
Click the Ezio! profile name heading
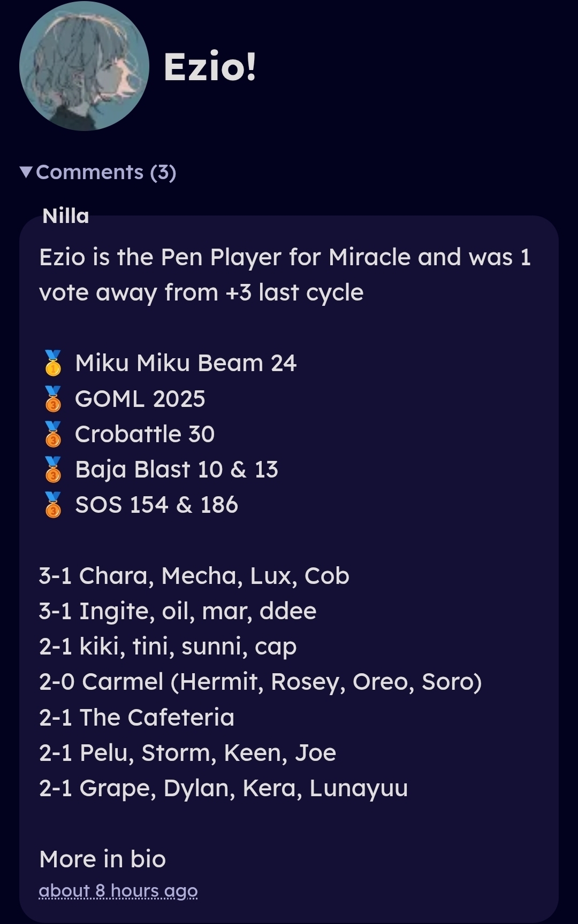(210, 67)
